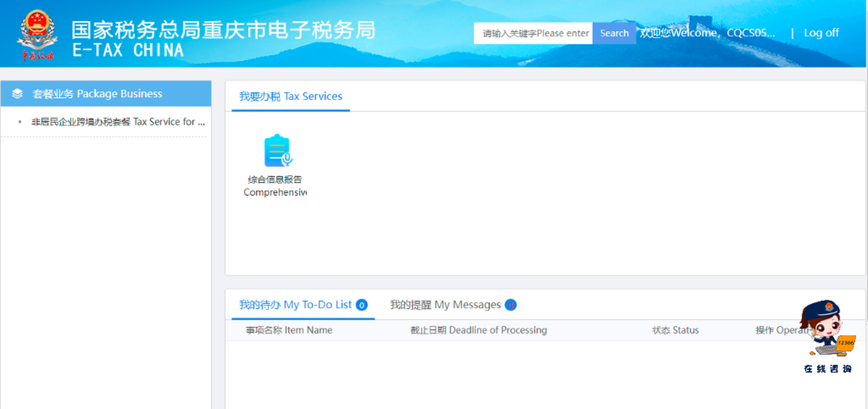Click the 在线咨询 label under the mascot

[x=828, y=369]
